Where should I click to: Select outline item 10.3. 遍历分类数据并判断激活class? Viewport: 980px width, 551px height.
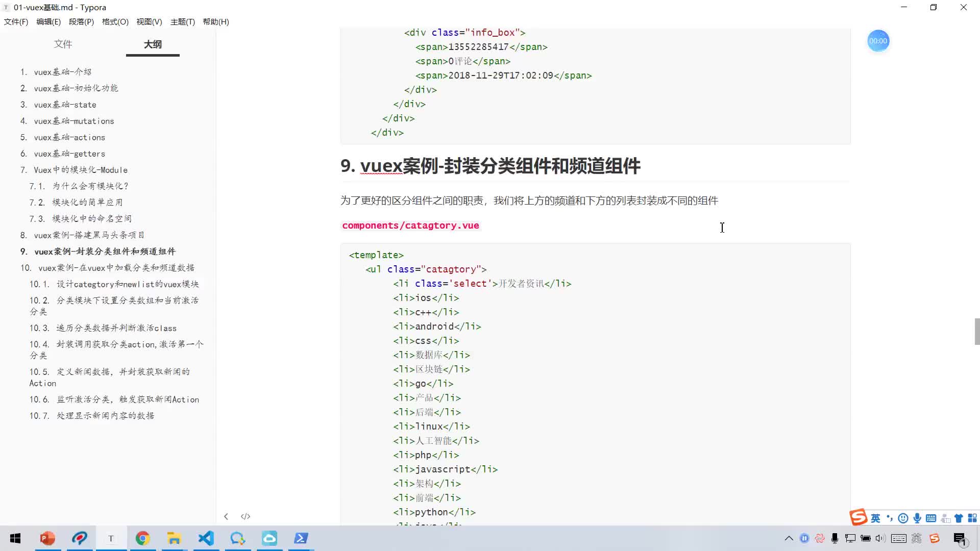[x=103, y=328]
